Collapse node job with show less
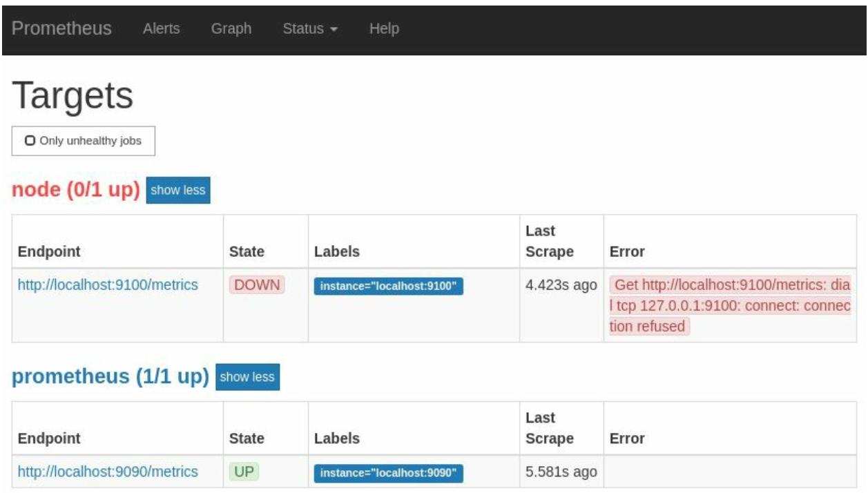 coord(178,190)
